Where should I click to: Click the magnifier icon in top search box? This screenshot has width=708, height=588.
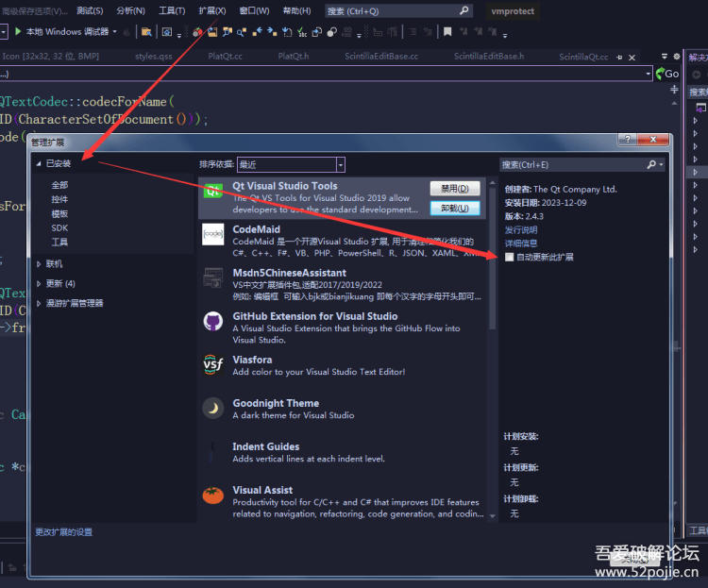tap(464, 10)
